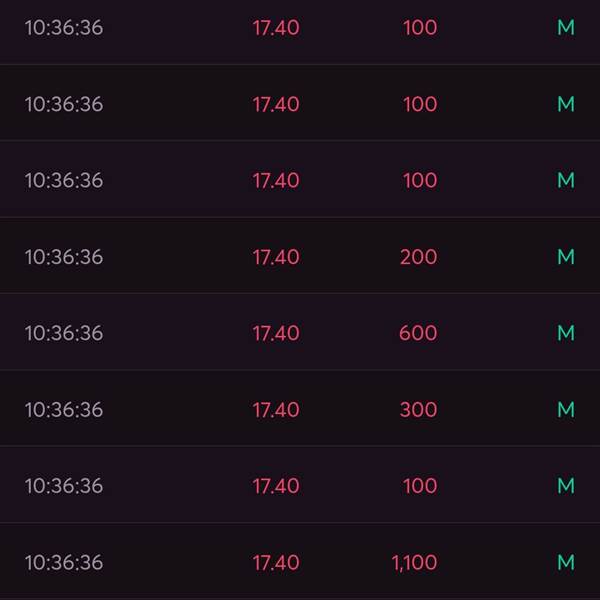The height and width of the screenshot is (600, 600).
Task: Select the trade row with volume 200
Action: [300, 256]
